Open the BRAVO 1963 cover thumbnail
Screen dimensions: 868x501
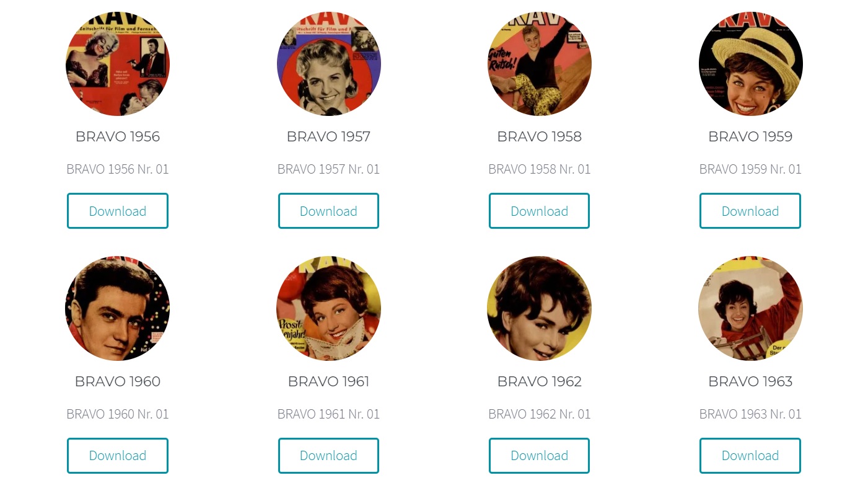pos(750,308)
